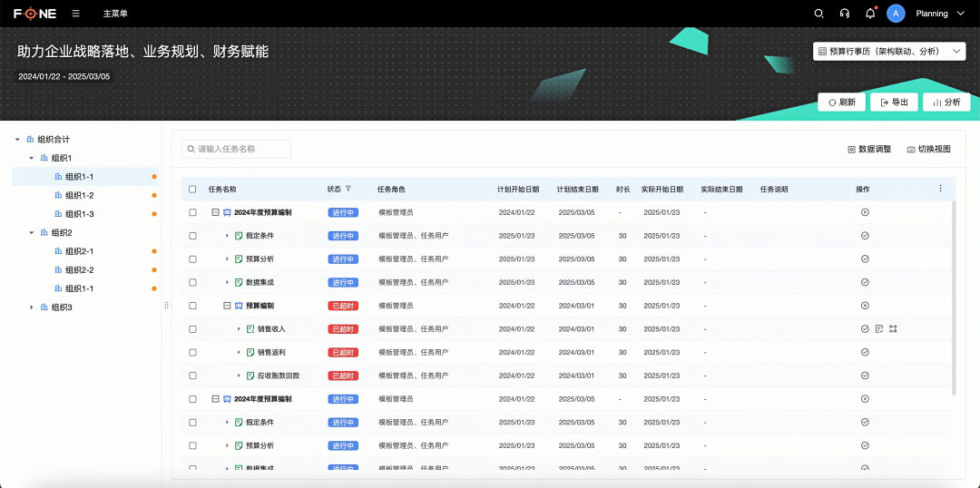Select the 组织3 tree item label
Screen dimensions: 980x488
62,307
